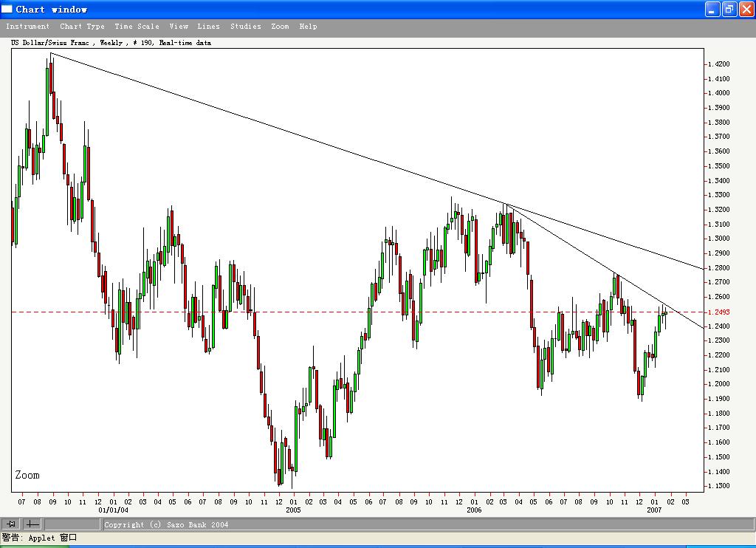Open the Chart Type menu
The image size is (756, 548).
click(82, 26)
